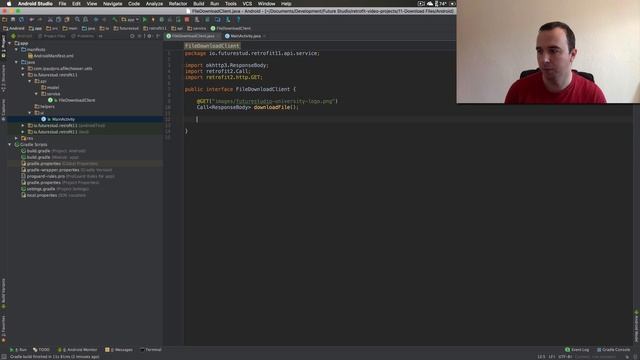Open the Analyze menu
Viewport: 640px width, 360px height.
[154, 3]
